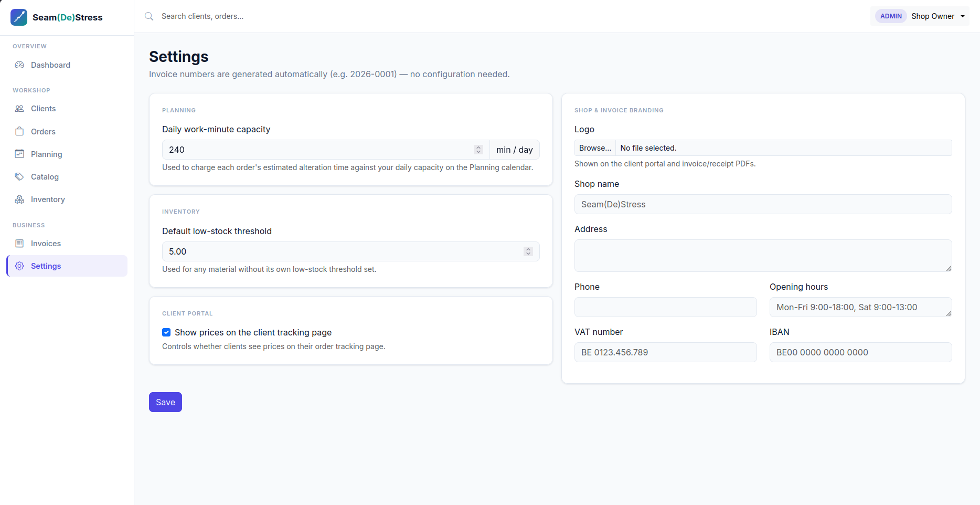Click the low-stock threshold stepper arrows
Image resolution: width=980 pixels, height=505 pixels.
coord(528,251)
